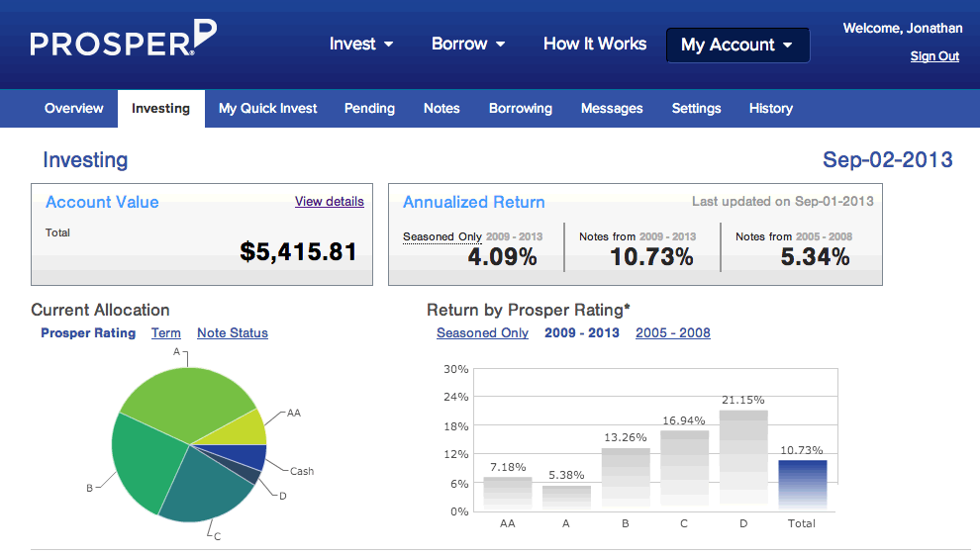980x556 pixels.
Task: Click the AA bar showing 7.18%
Action: click(508, 494)
